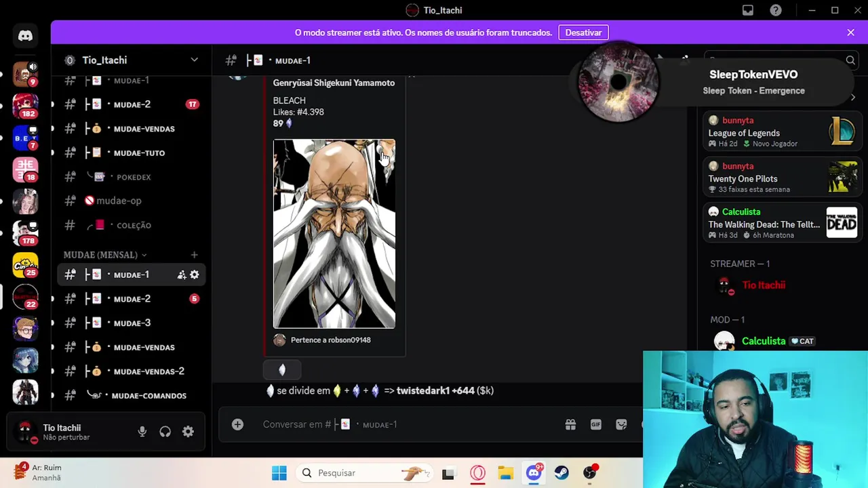The width and height of the screenshot is (868, 488).
Task: Open the Discord help icon
Action: point(776,10)
